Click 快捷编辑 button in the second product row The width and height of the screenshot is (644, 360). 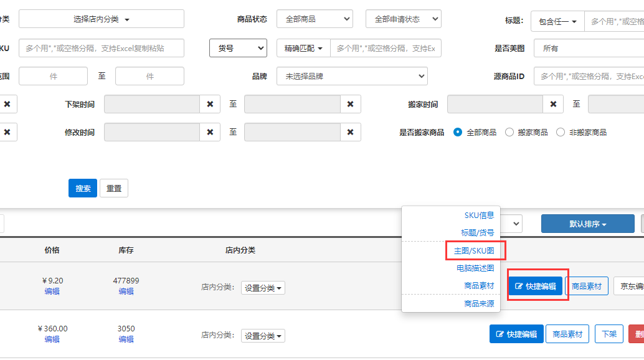(516, 334)
